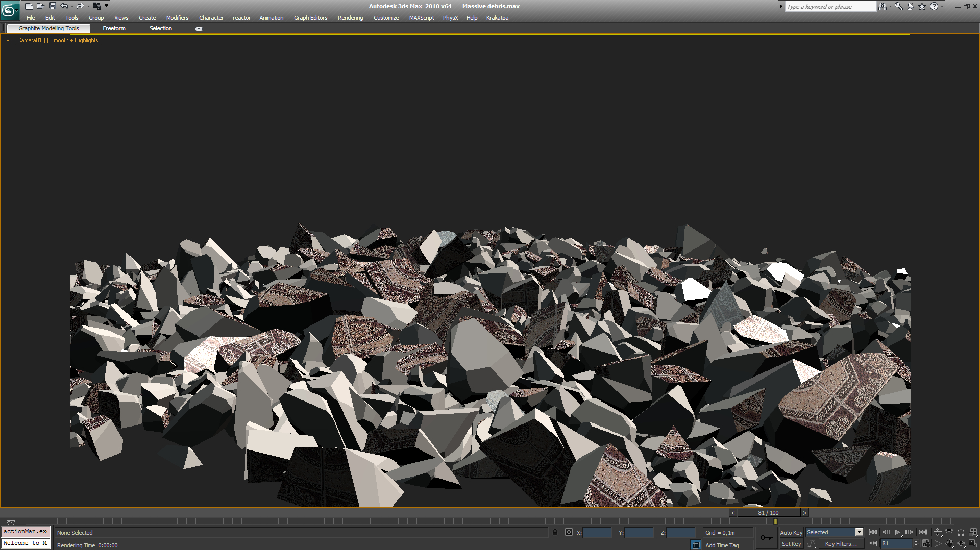Switch to the Freeform ribbon tab
Image resolution: width=980 pixels, height=551 pixels.
[x=114, y=28]
